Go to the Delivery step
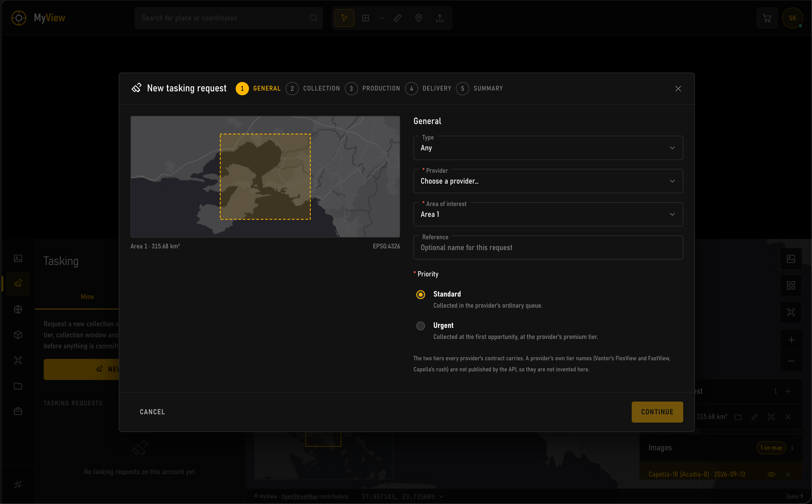 428,89
